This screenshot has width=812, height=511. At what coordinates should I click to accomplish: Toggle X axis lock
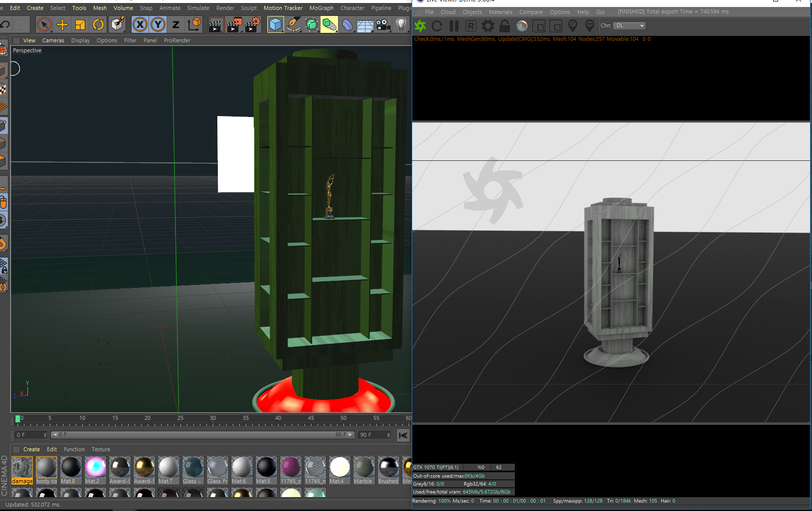pyautogui.click(x=140, y=24)
